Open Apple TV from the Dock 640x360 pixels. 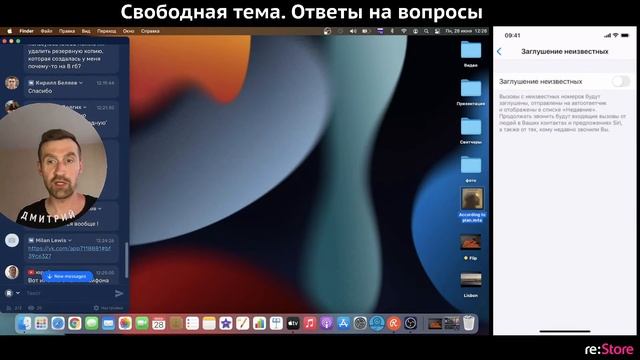click(x=293, y=323)
